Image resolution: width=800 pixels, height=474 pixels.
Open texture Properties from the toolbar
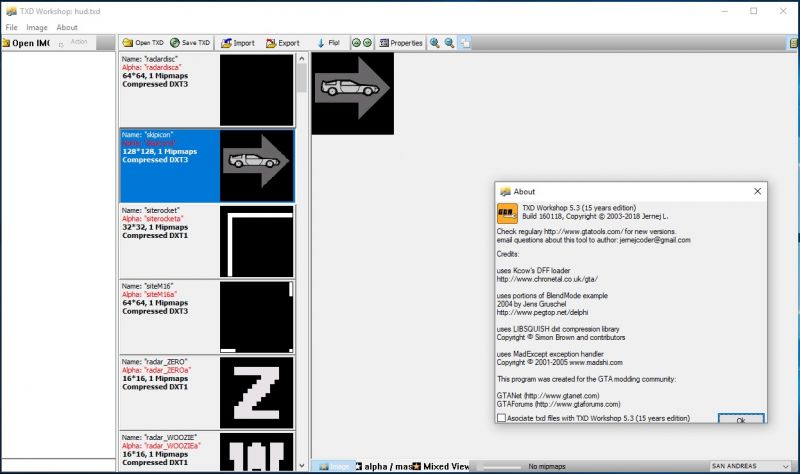click(401, 43)
